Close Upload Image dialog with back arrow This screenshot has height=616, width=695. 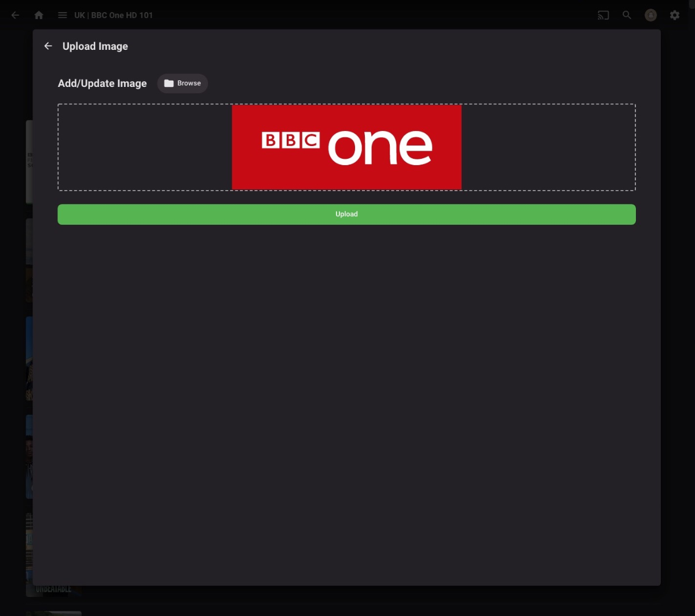(48, 46)
